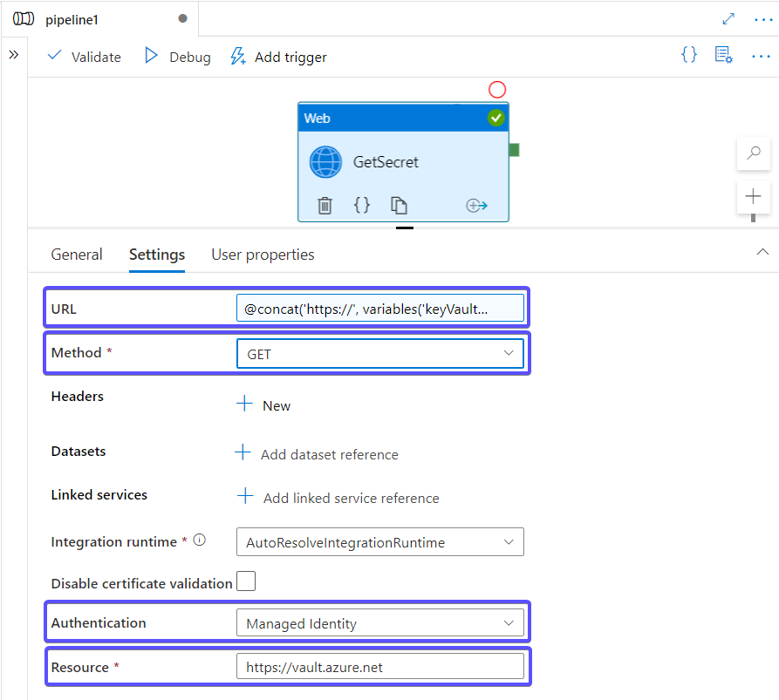Click Validate in the toolbar

tap(85, 57)
